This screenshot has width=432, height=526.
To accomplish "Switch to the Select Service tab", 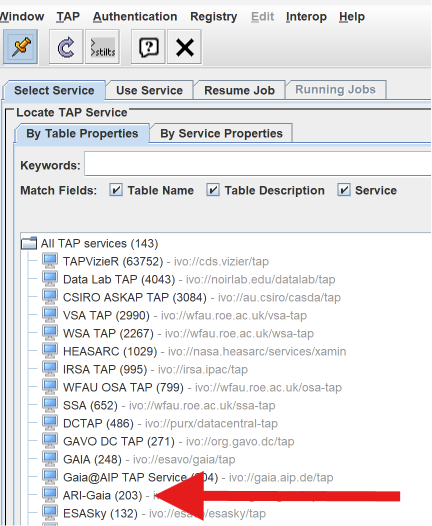I will (54, 90).
